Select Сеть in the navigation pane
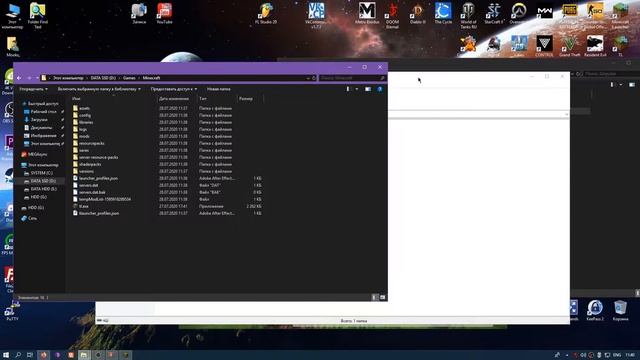The height and width of the screenshot is (360, 640). point(32,218)
